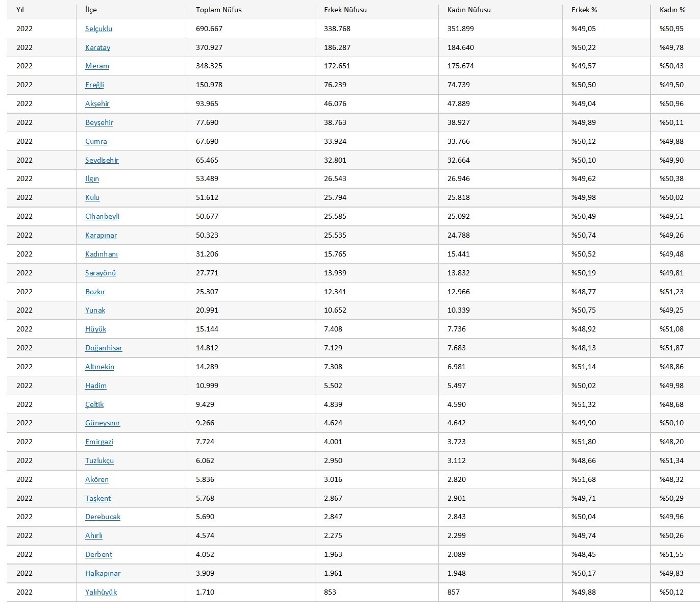The width and height of the screenshot is (700, 615).
Task: Click the Karatay district link
Action: (x=97, y=47)
